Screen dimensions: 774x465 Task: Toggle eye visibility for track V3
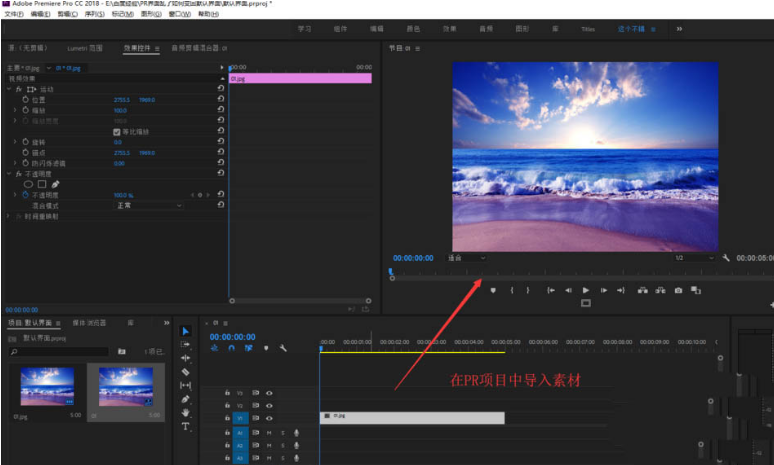click(x=269, y=392)
